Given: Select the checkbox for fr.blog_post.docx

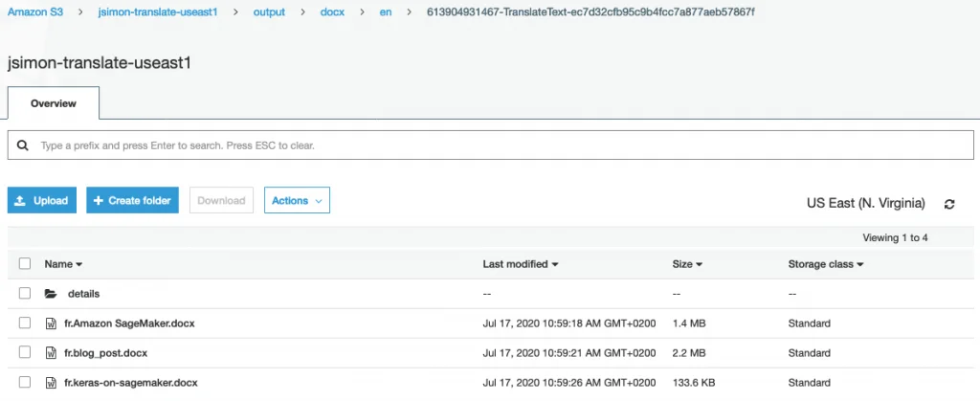Looking at the screenshot, I should click(x=24, y=352).
